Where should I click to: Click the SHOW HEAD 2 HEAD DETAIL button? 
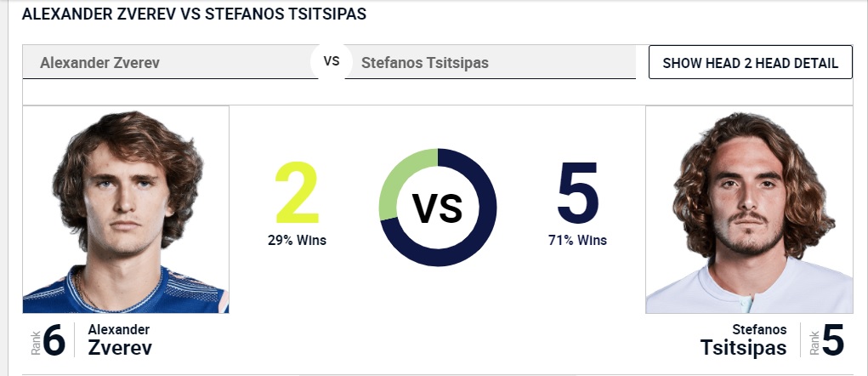coord(750,62)
